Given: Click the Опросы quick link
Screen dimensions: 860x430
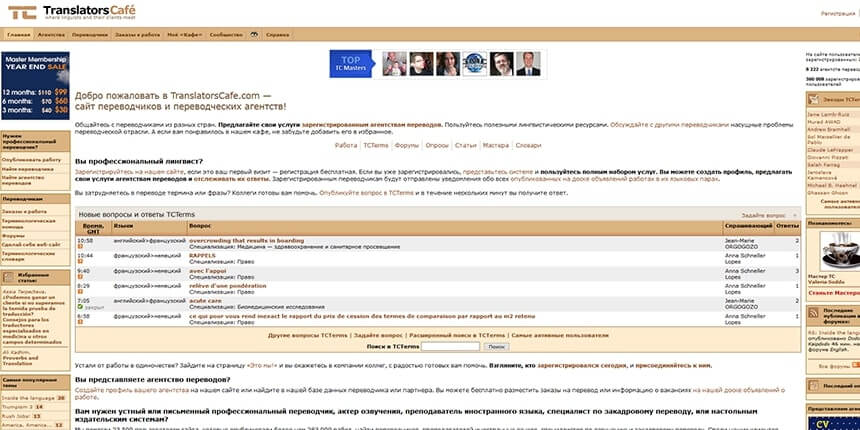Looking at the screenshot, I should (x=437, y=145).
